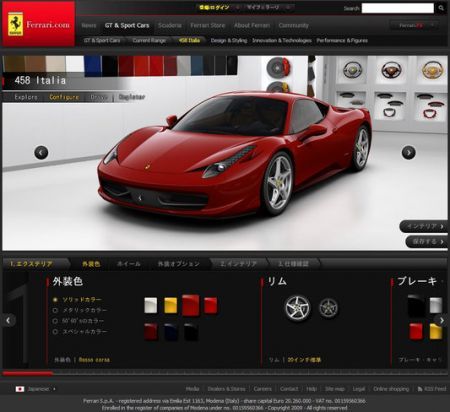Pick the dark navy blue paint swatch

pyautogui.click(x=171, y=332)
